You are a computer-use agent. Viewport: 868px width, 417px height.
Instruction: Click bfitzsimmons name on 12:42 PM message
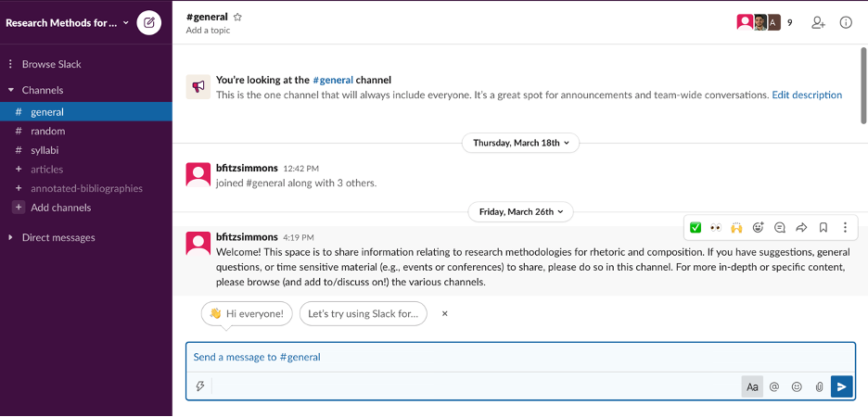pos(247,168)
